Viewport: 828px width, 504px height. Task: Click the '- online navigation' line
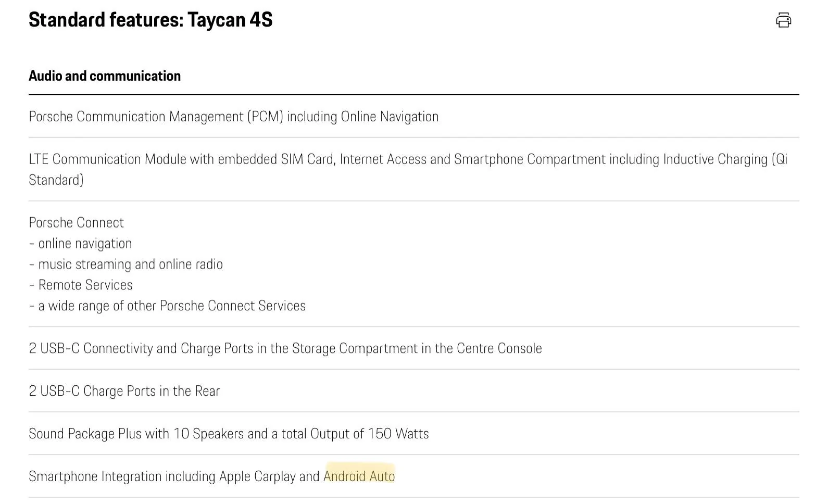pos(81,244)
